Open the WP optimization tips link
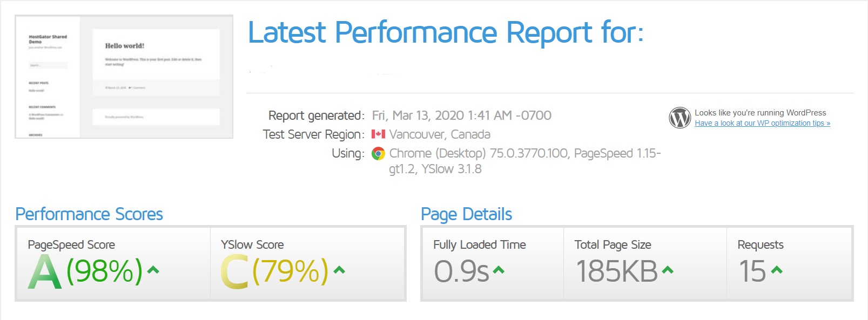 [x=762, y=123]
